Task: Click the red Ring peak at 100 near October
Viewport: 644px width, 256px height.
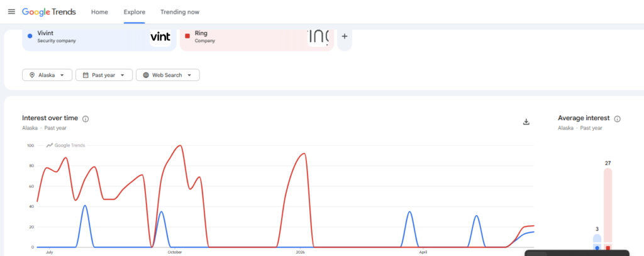Action: tap(180, 146)
